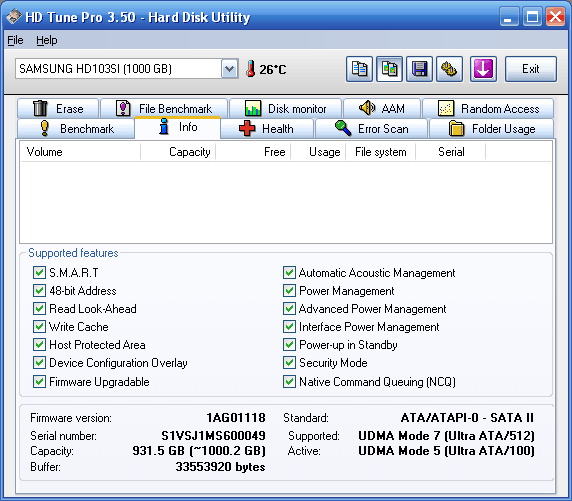
Task: Sort by the Volume column header
Action: [x=80, y=152]
